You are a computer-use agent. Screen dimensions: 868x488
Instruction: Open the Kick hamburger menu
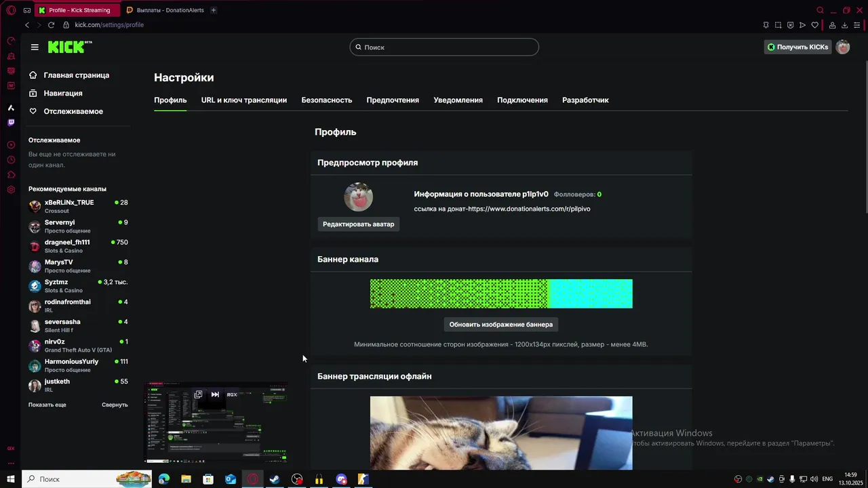click(35, 47)
